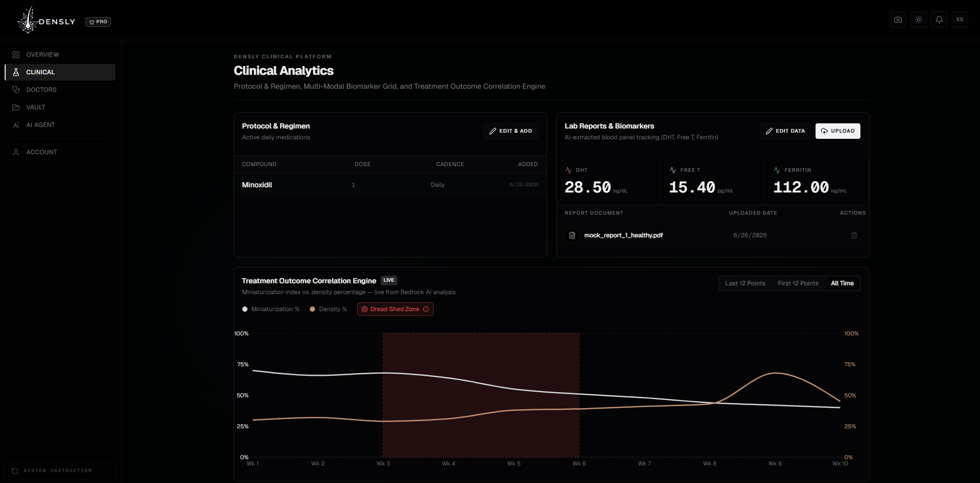Click the PDF document icon for mock report
This screenshot has height=483, width=980.
pos(572,235)
